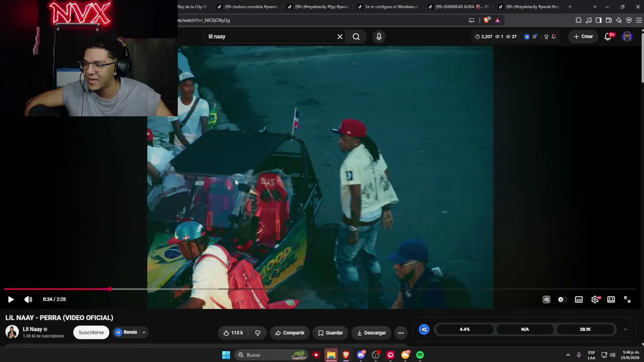Switch to theater mode view

(x=611, y=300)
